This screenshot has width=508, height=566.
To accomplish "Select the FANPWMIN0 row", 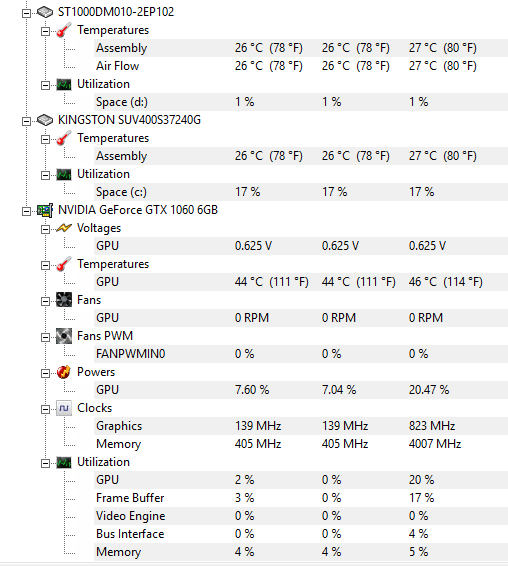I will [x=301, y=354].
